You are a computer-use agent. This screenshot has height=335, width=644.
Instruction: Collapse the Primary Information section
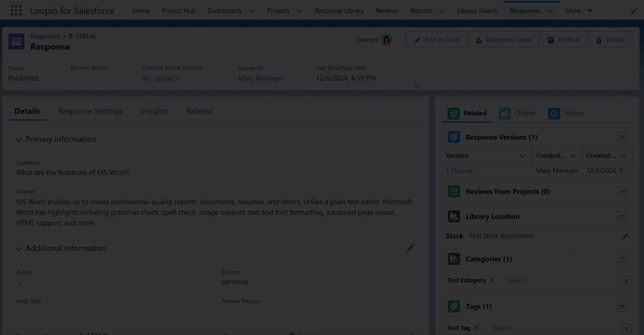coord(19,139)
